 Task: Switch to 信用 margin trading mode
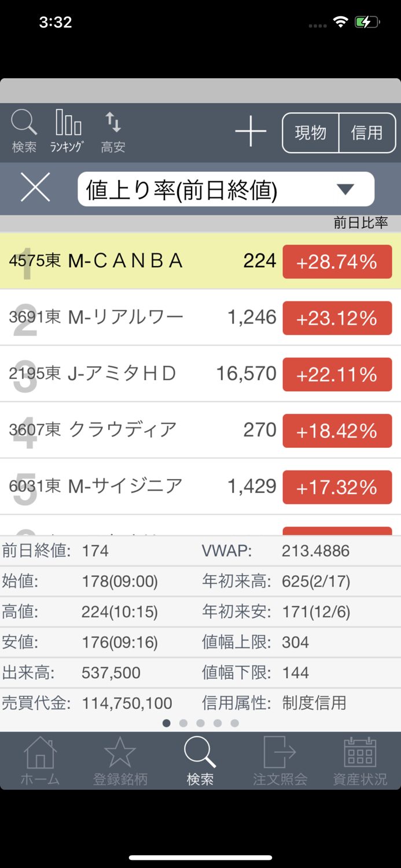point(367,132)
